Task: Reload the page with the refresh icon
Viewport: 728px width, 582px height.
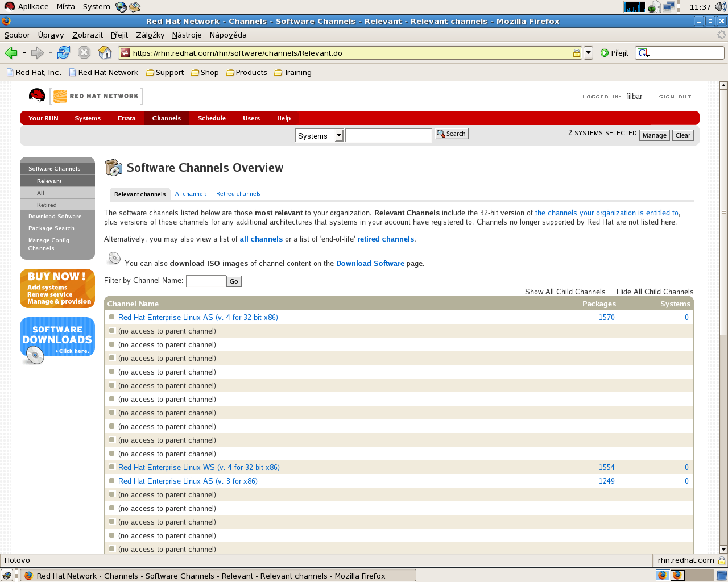Action: click(64, 53)
